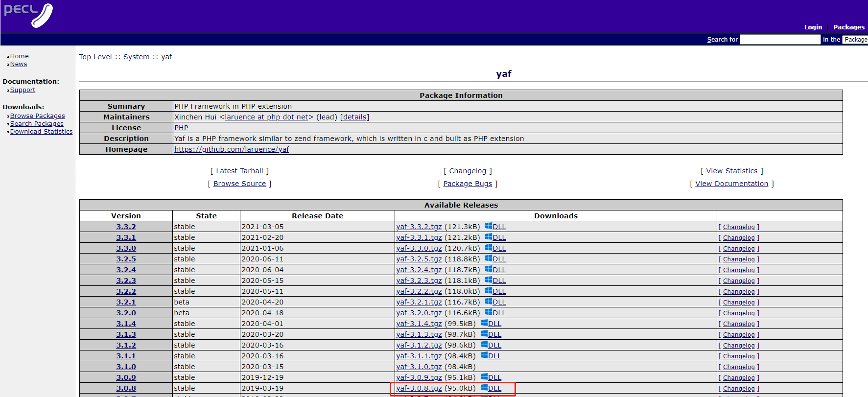868x397 pixels.
Task: Click the Browse Source link
Action: pyautogui.click(x=239, y=184)
